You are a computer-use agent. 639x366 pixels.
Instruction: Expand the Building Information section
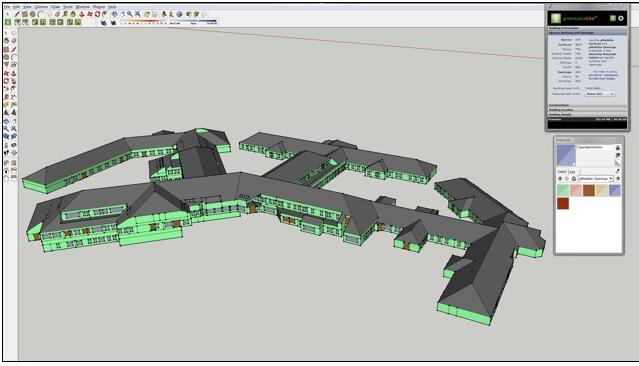(587, 28)
